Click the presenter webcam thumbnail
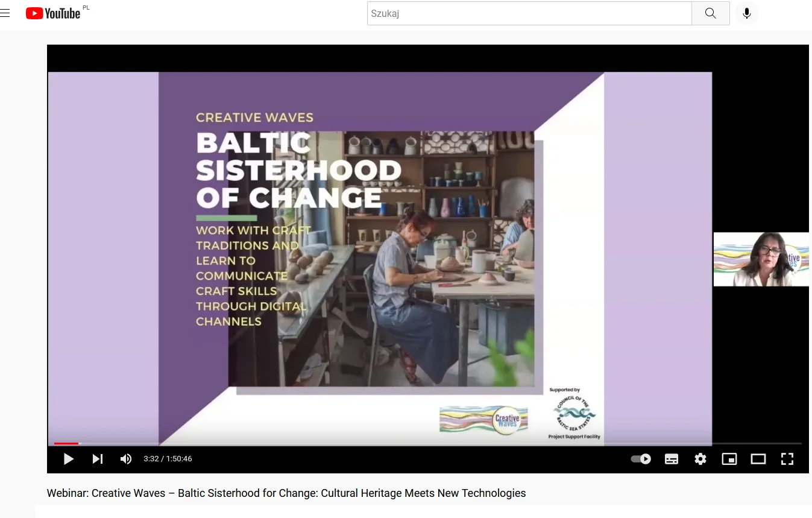Image resolution: width=812 pixels, height=518 pixels. (x=761, y=259)
